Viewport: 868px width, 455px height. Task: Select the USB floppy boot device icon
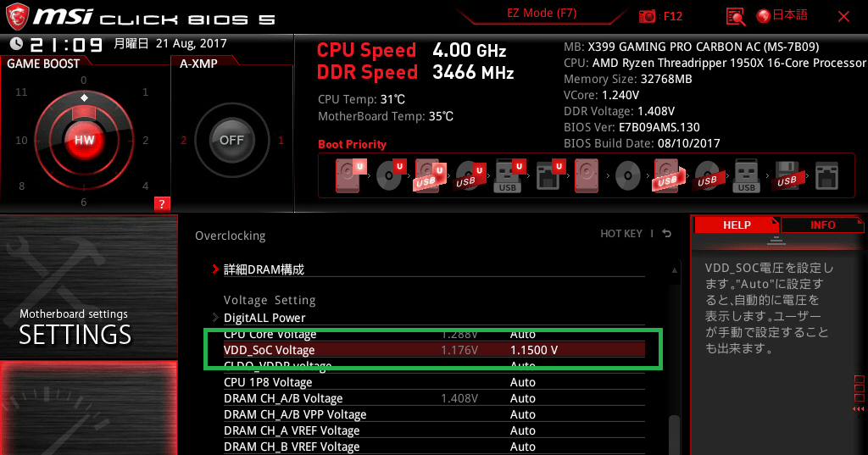pos(787,175)
